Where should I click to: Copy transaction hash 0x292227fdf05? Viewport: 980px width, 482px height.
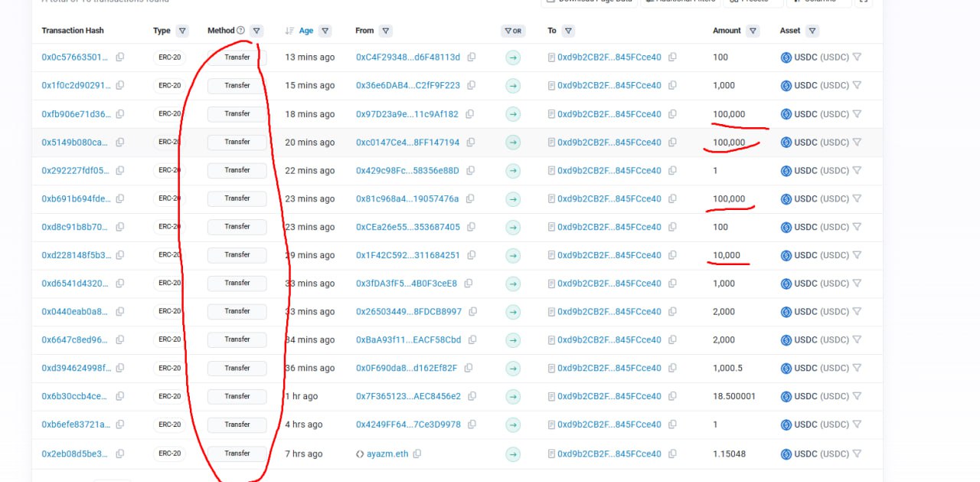[119, 171]
